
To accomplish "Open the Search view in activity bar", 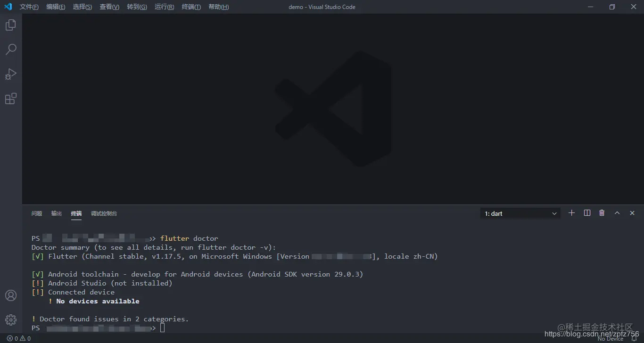I will point(11,49).
